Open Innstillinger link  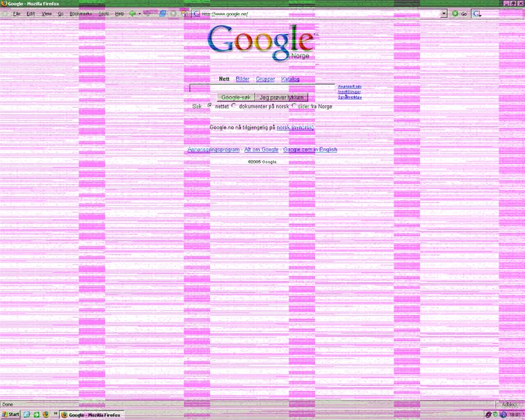[349, 92]
